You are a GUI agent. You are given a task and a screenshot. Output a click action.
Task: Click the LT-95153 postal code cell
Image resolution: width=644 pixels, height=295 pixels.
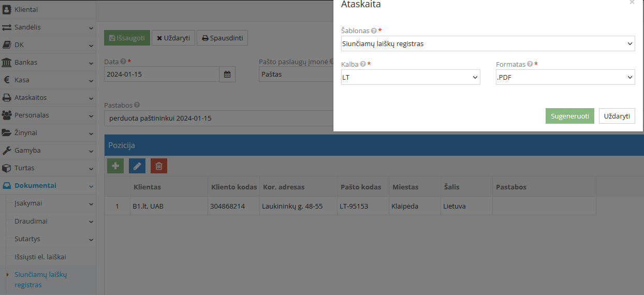363,206
